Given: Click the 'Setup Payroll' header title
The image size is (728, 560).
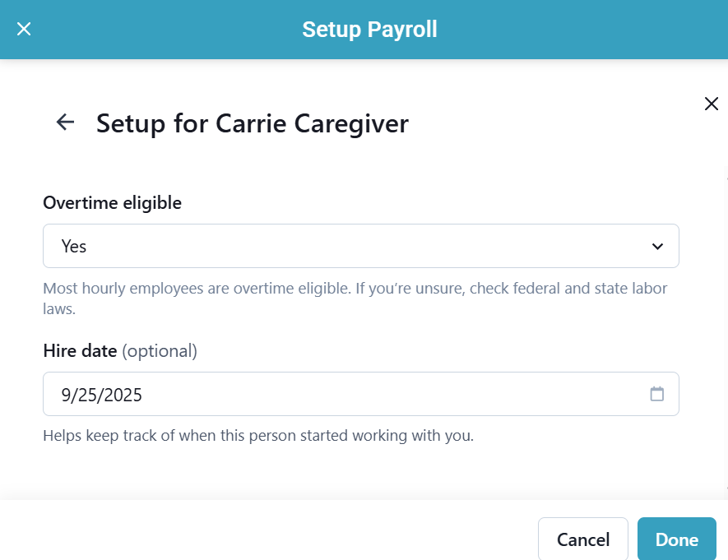Looking at the screenshot, I should tap(369, 30).
